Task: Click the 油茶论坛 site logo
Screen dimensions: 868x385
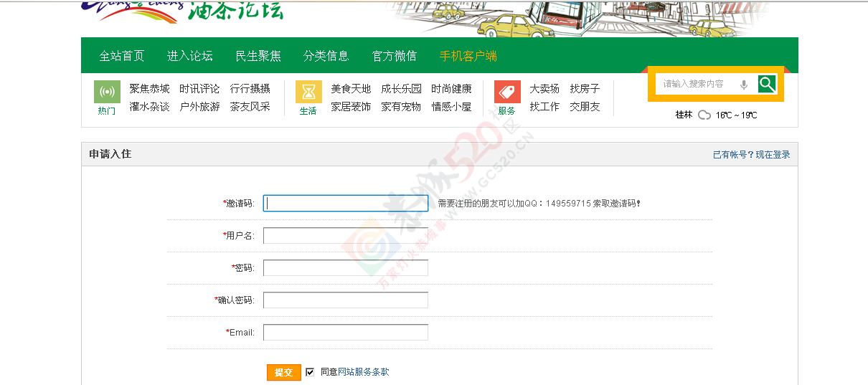Action: (184, 11)
